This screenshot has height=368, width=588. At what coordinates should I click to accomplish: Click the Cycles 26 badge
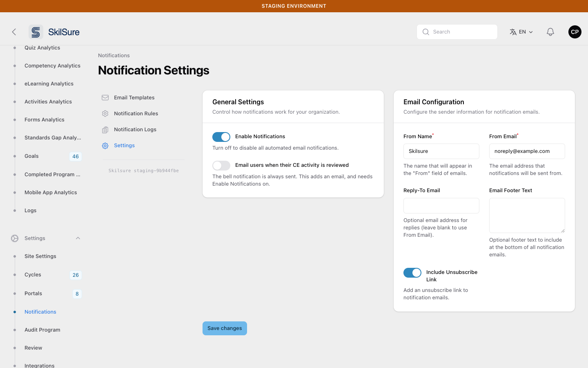click(76, 275)
